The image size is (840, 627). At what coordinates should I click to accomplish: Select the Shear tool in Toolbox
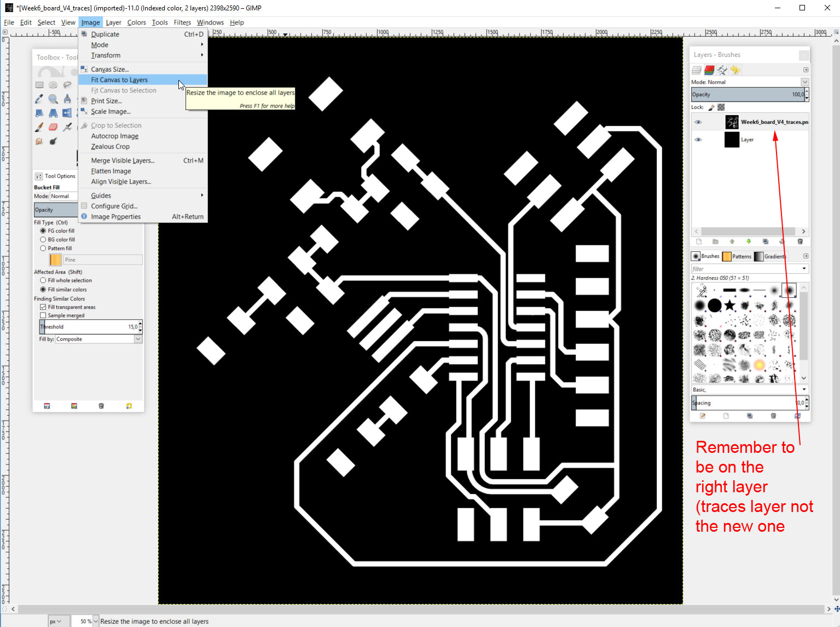click(39, 113)
